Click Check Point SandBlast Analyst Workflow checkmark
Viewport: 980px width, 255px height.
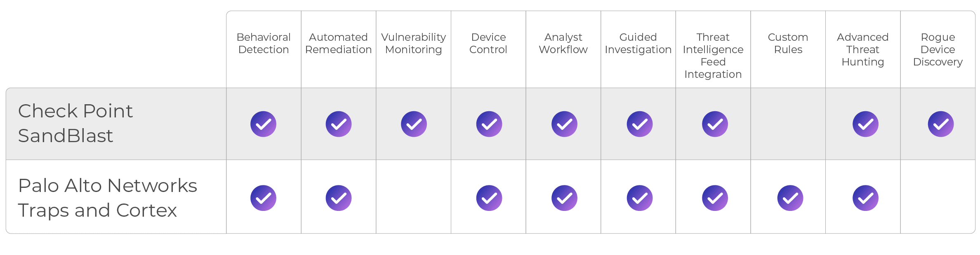pyautogui.click(x=564, y=124)
